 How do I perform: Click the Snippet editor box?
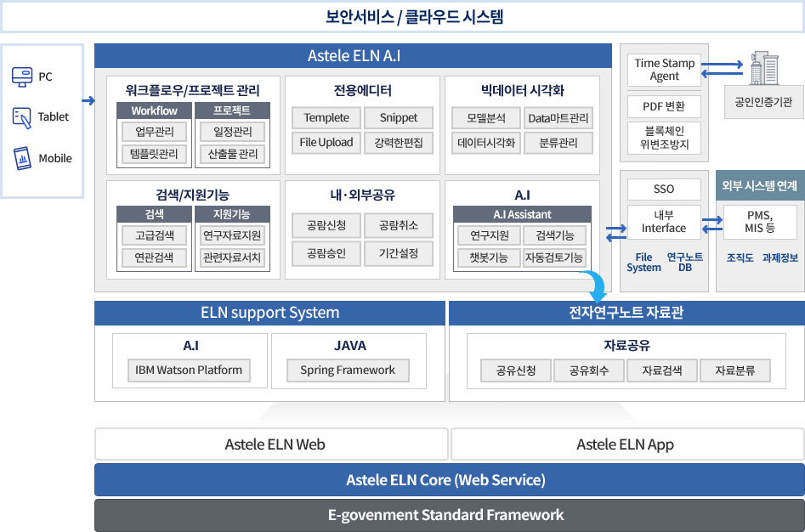[399, 117]
